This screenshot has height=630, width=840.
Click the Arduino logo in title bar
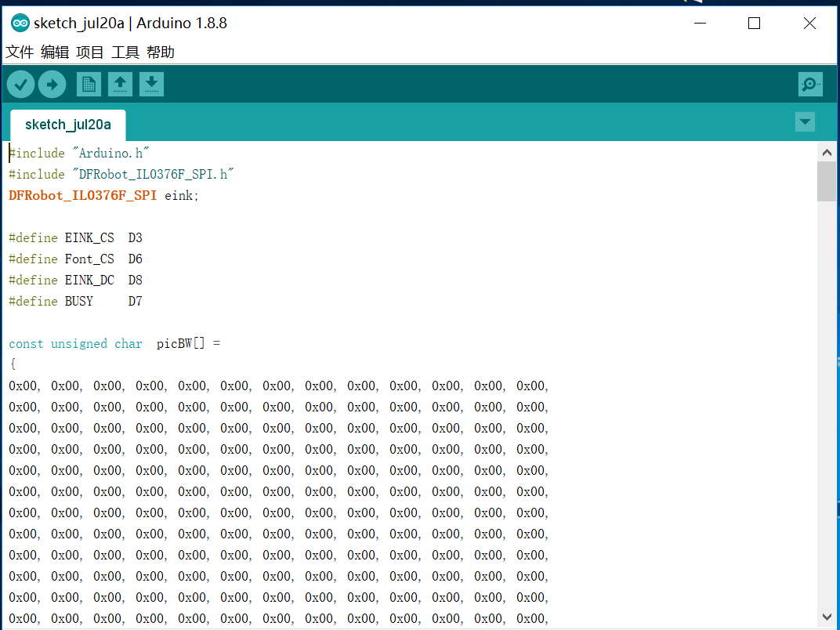(x=20, y=23)
